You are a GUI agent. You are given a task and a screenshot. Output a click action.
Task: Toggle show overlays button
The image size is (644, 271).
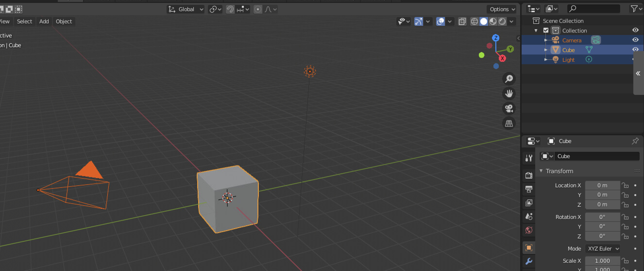(441, 22)
